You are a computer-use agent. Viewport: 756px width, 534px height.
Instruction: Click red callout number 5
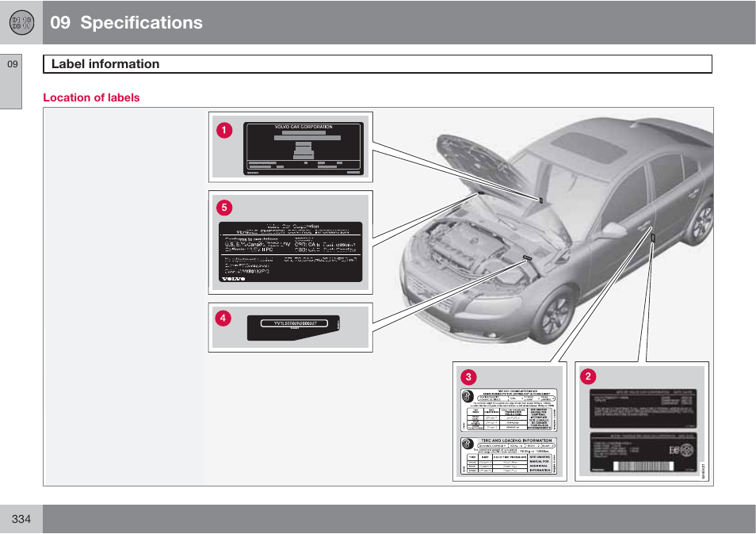point(224,208)
